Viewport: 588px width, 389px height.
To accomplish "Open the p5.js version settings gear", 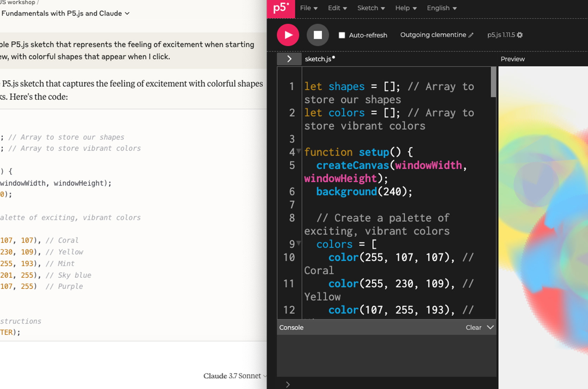I will click(520, 35).
